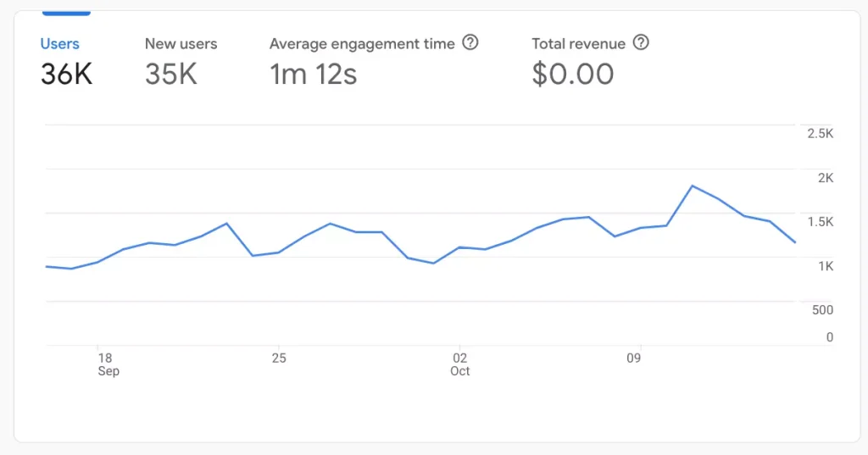Image resolution: width=868 pixels, height=455 pixels.
Task: Click the 2K y-axis label
Action: (x=826, y=178)
